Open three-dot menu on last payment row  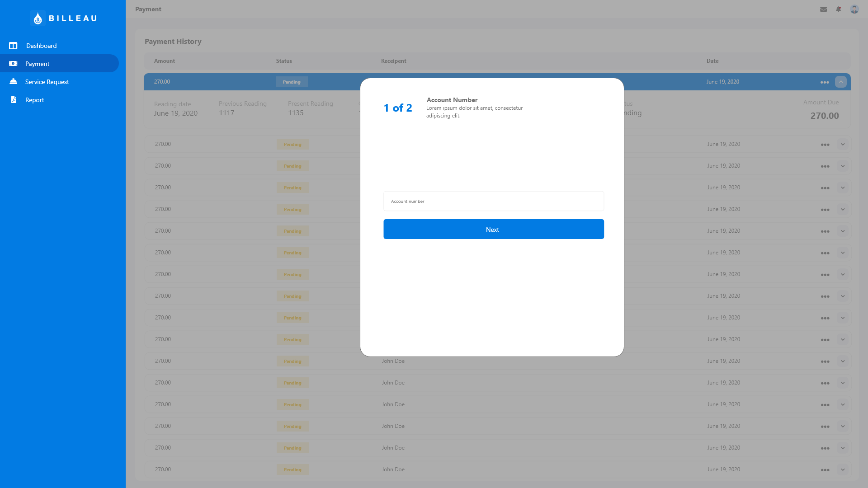(x=825, y=470)
